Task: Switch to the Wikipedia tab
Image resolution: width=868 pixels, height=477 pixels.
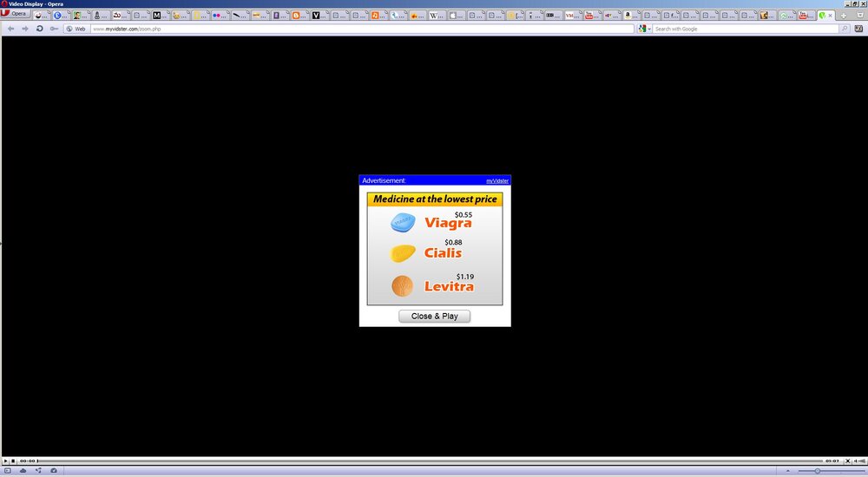Action: coord(437,16)
